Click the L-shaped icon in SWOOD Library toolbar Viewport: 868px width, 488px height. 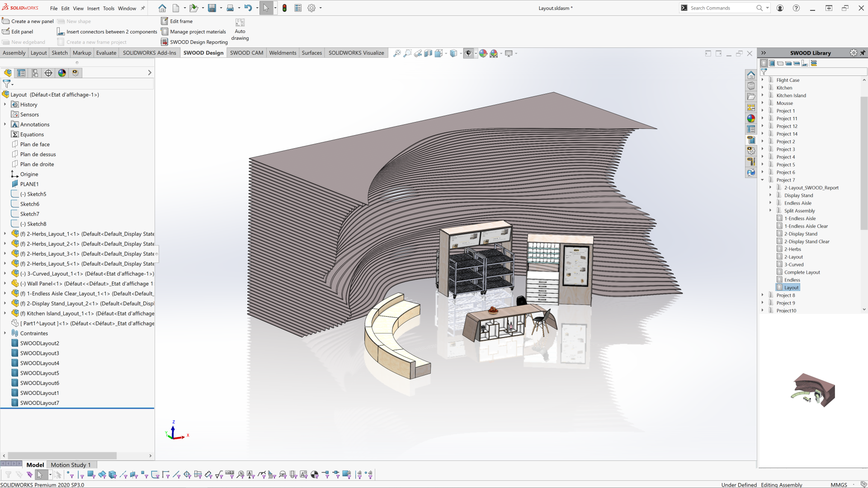coord(805,63)
